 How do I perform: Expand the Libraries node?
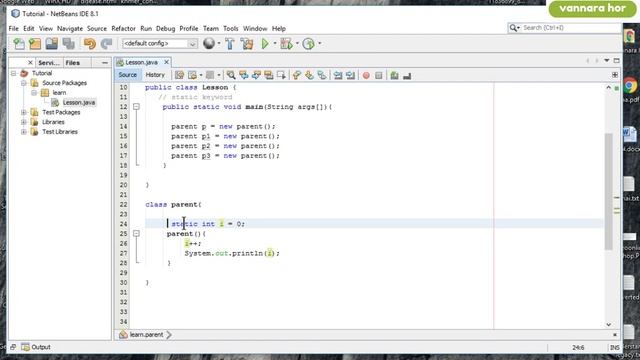[24, 122]
